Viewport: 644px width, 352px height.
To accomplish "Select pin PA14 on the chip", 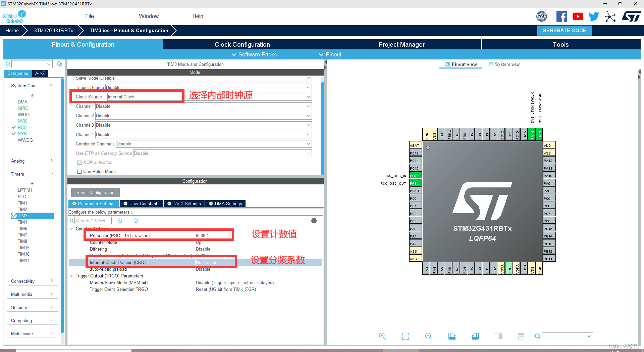I will click(532, 135).
